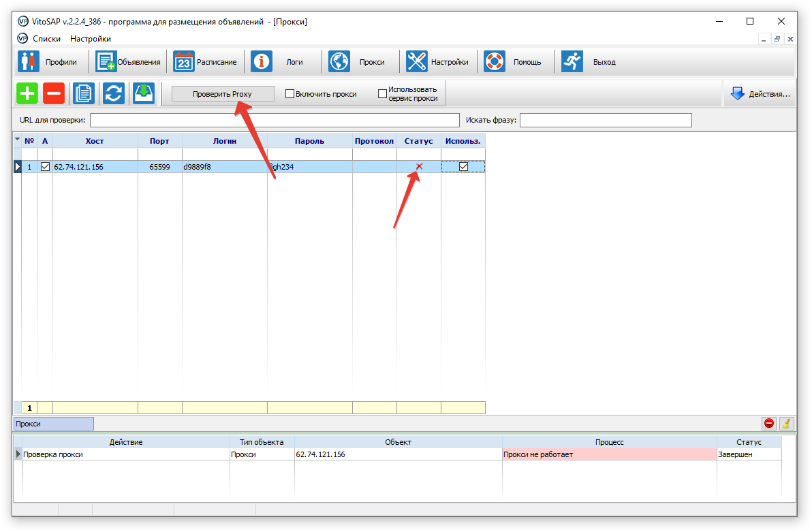Click the red minus delete proxy icon

tap(54, 93)
